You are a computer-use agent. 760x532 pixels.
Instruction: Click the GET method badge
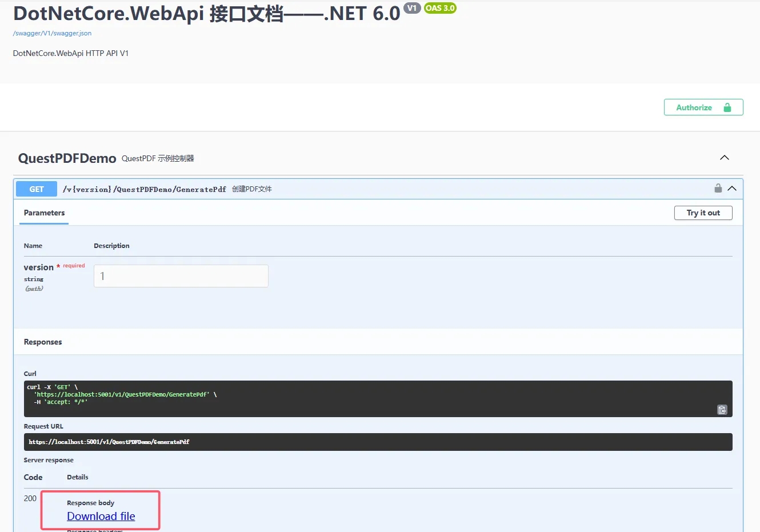pos(37,189)
